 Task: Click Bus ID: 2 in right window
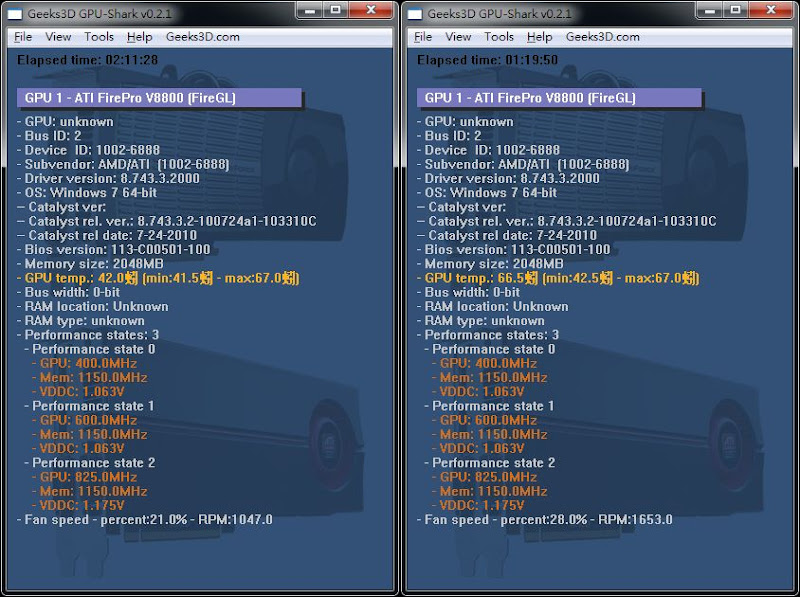click(x=449, y=136)
